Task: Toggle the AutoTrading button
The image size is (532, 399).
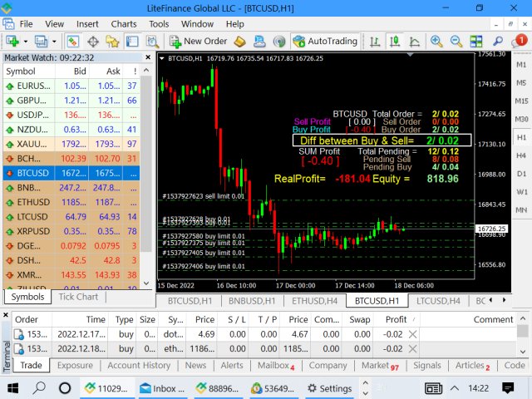Action: 325,42
